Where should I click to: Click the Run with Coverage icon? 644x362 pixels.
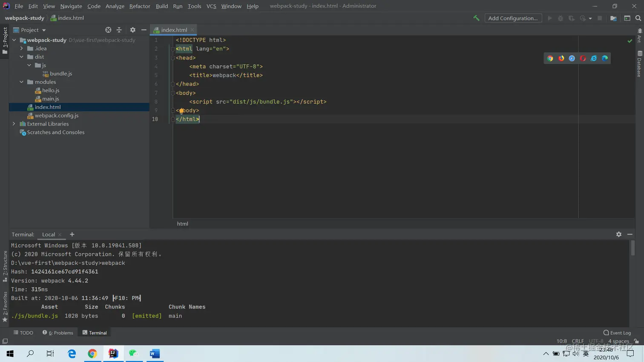pyautogui.click(x=572, y=18)
